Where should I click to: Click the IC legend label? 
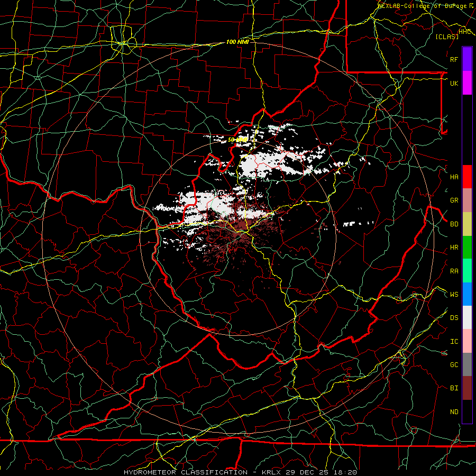454,342
